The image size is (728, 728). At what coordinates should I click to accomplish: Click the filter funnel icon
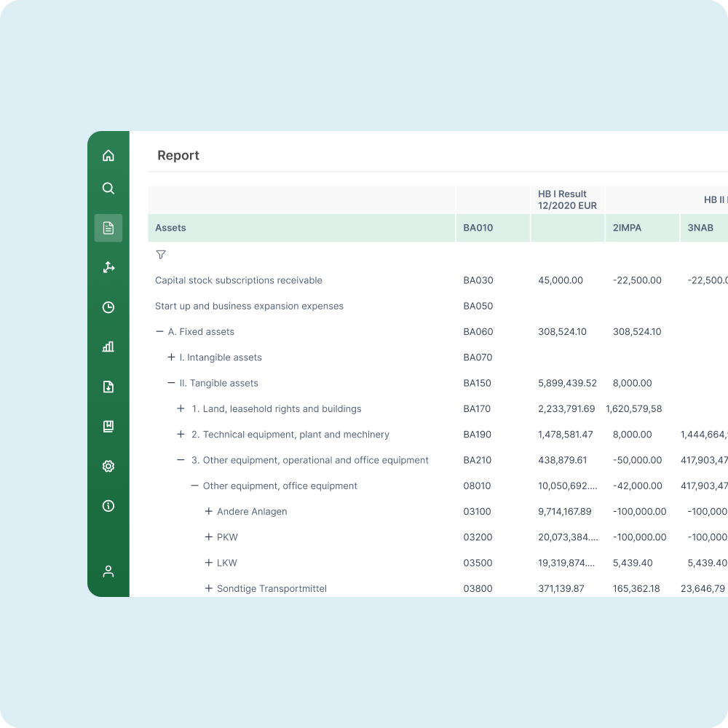161,255
